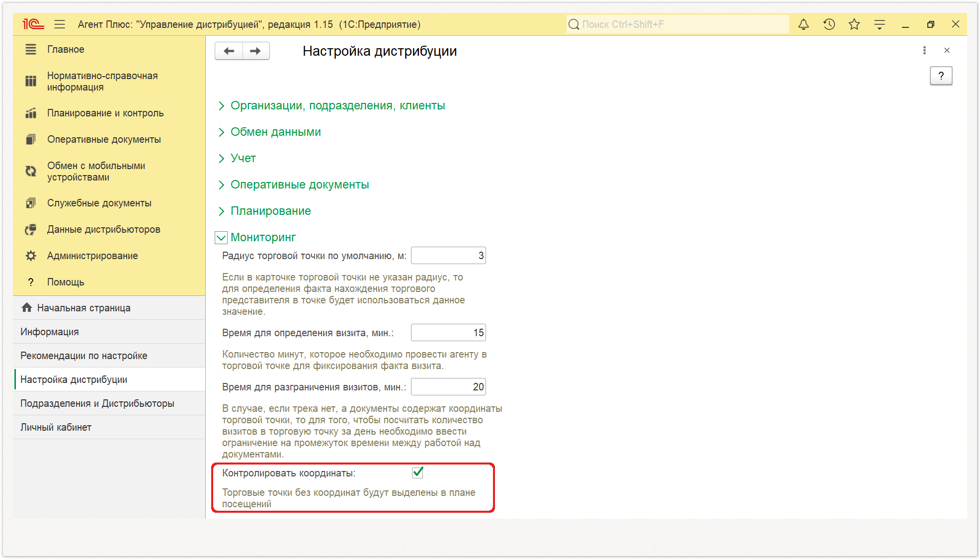Switch to Подразделения и Дистрибьюторы tab
This screenshot has width=980, height=559.
point(109,403)
